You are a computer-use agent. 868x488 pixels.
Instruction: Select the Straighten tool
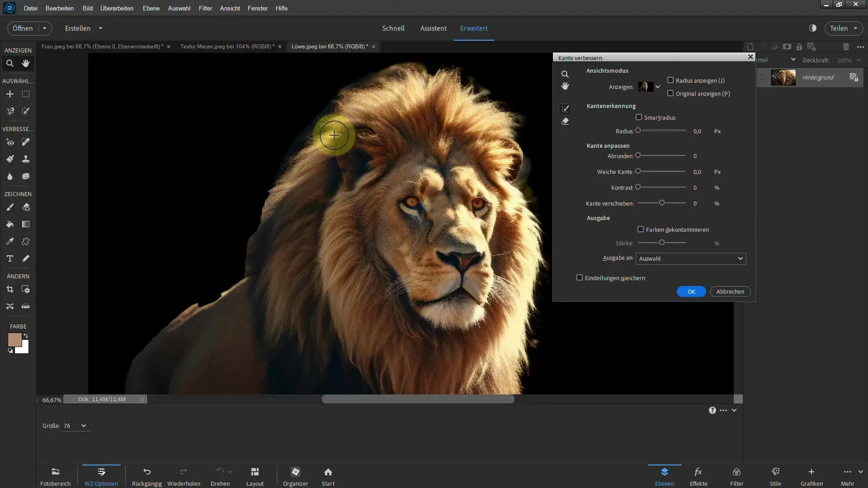coord(26,306)
